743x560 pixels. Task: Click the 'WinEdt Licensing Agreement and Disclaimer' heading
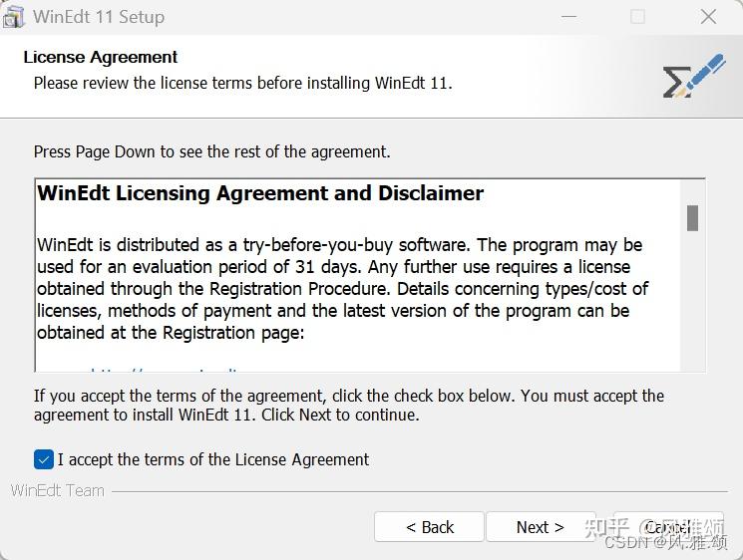point(260,193)
